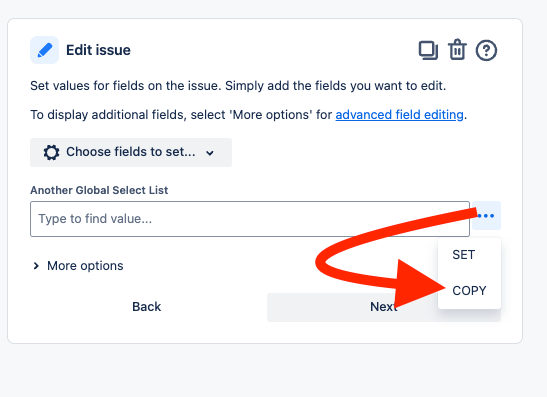Click the More options label text
Image resolution: width=547 pixels, height=397 pixels.
click(x=85, y=266)
